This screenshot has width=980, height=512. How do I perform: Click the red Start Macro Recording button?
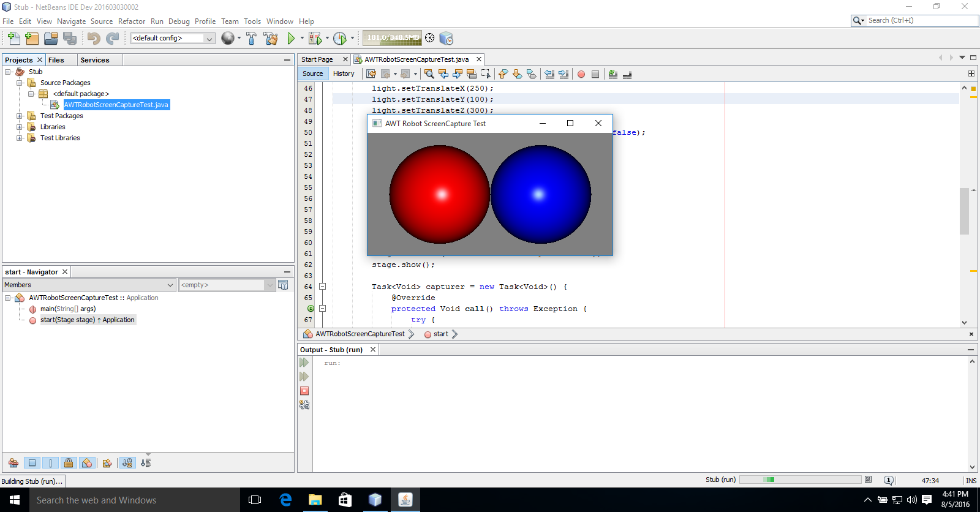581,74
